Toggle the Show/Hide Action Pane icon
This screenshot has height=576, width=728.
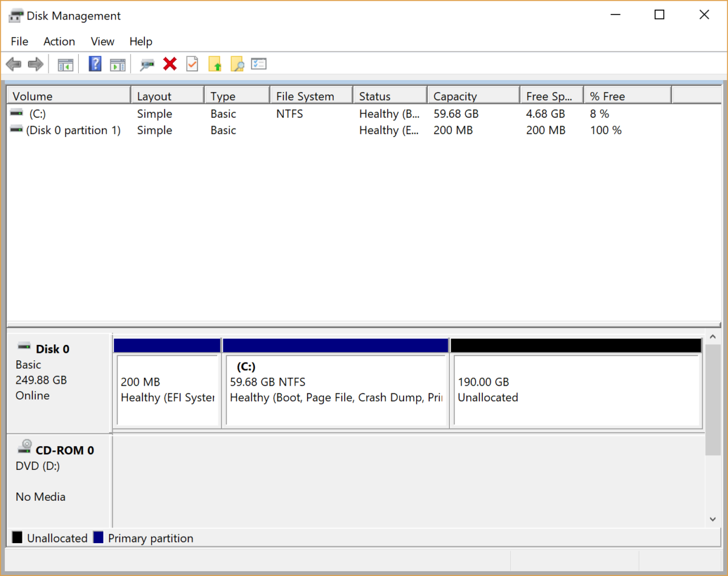pos(118,64)
